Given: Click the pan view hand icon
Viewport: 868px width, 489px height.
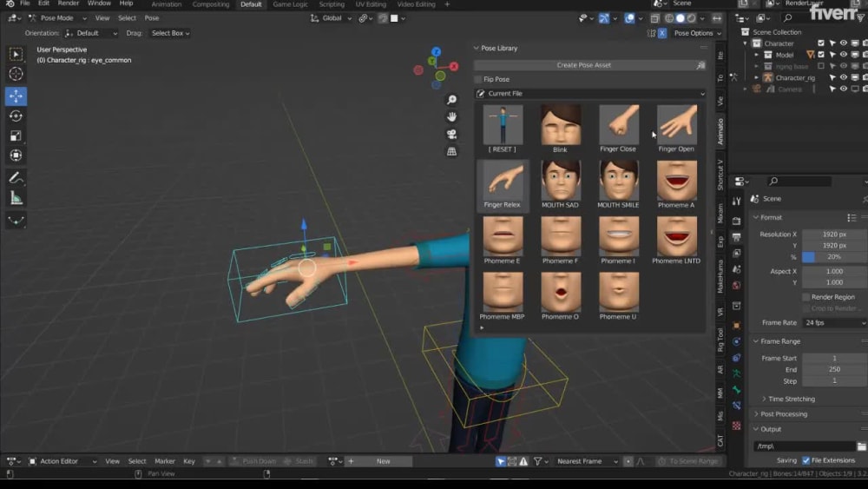Looking at the screenshot, I should [451, 117].
